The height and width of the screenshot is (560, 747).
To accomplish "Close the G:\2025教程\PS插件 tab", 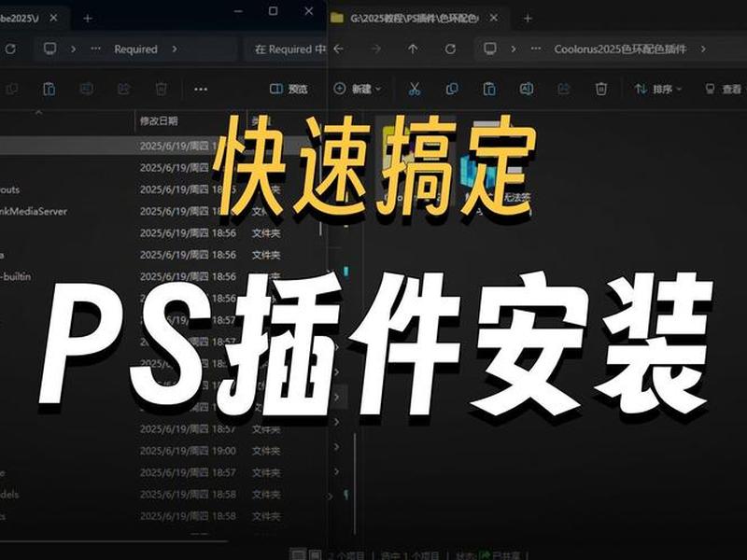I will click(x=494, y=18).
